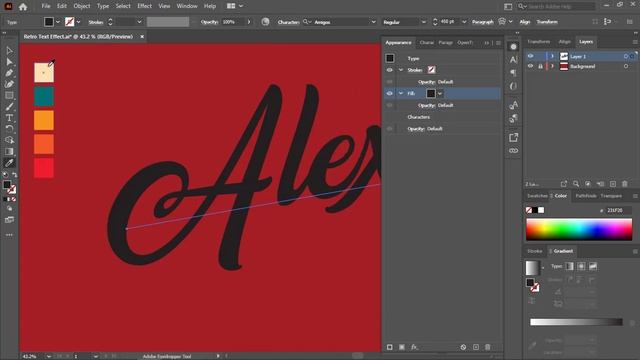Collapse the Fill attribute row

(401, 93)
